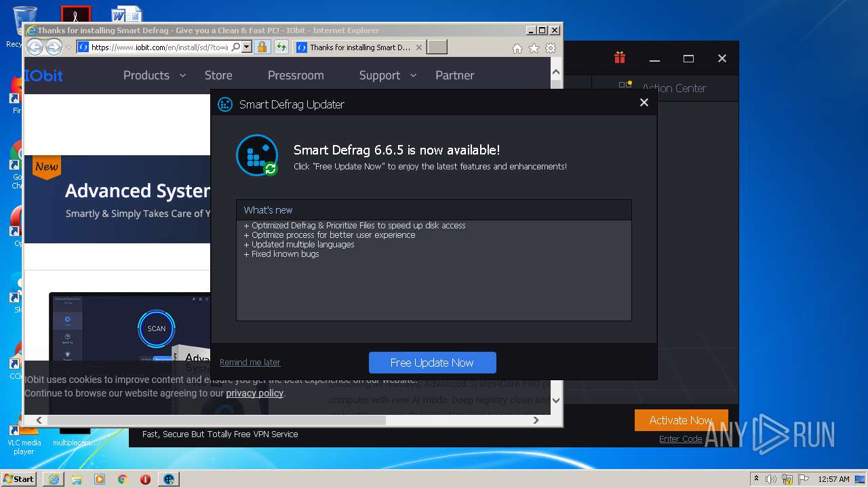Click the volume speaker tray icon
The width and height of the screenshot is (868, 488).
click(x=771, y=479)
